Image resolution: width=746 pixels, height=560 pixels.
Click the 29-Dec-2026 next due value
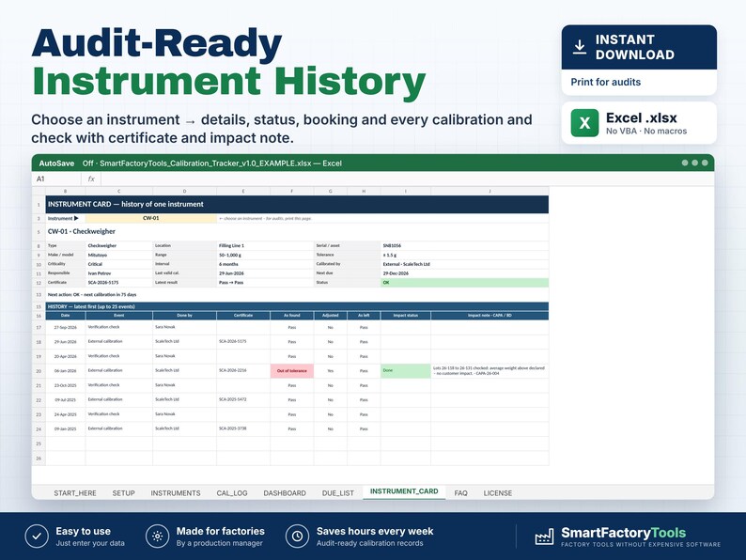tap(396, 273)
